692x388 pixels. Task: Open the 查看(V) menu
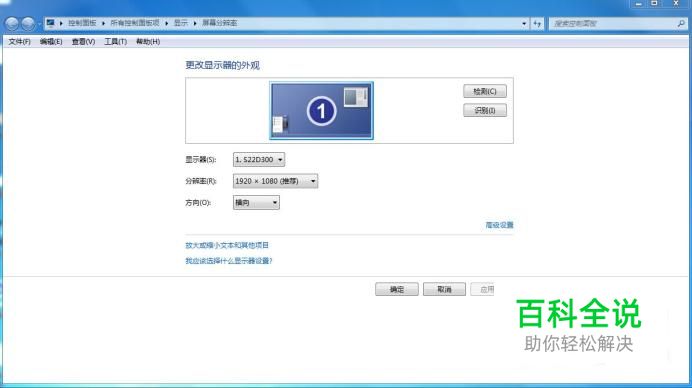tap(83, 41)
